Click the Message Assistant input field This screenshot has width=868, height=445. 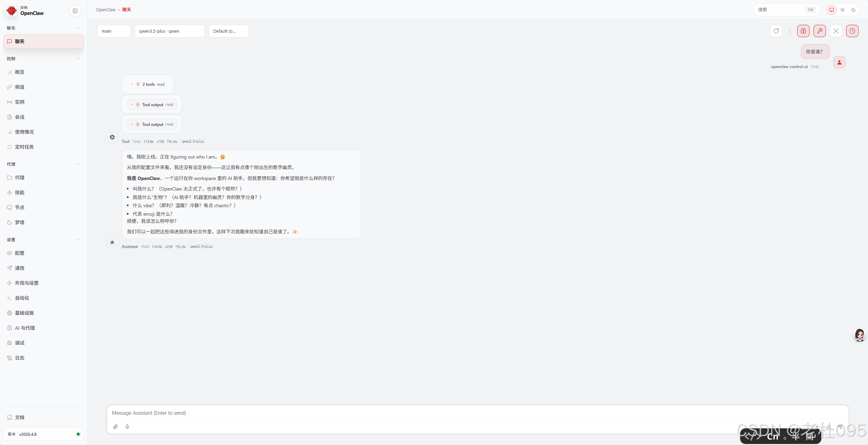coord(476,413)
